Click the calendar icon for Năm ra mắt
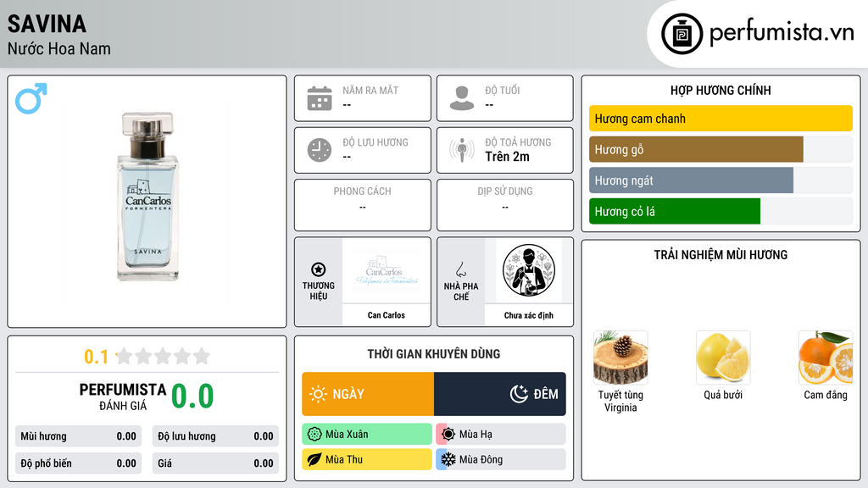868x488 pixels. [320, 98]
